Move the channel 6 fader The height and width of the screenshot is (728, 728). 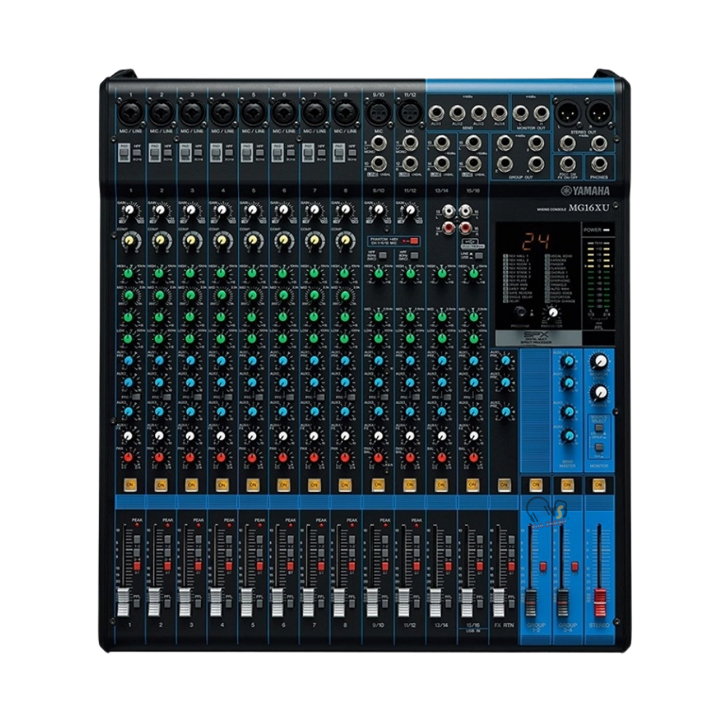277,602
